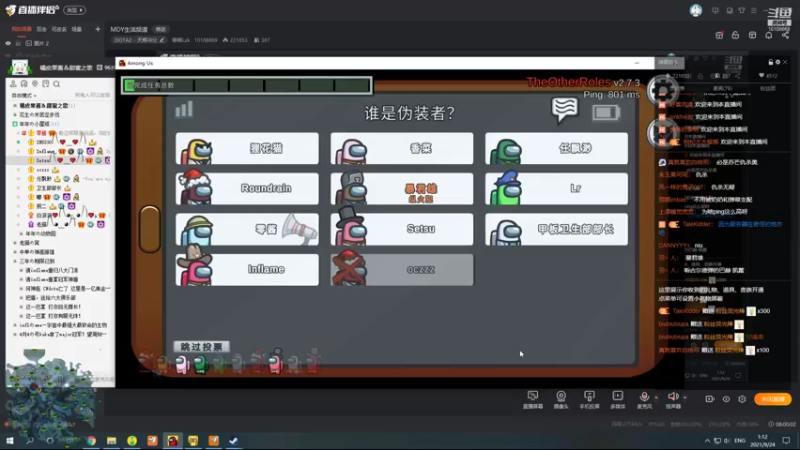Open the chat overlay panel gear settings
Image resolution: width=800 pixels, height=450 pixels.
[x=778, y=62]
